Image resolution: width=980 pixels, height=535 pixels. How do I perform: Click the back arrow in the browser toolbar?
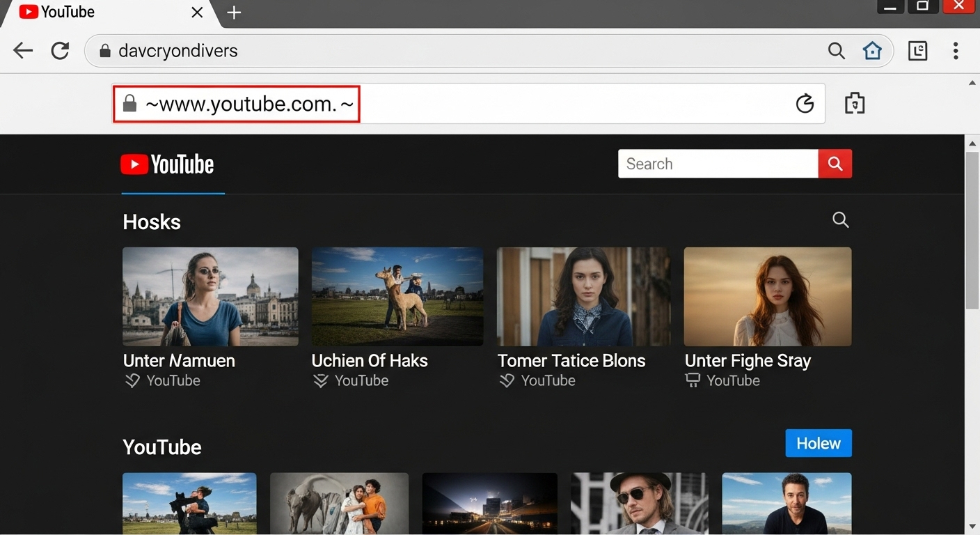(x=23, y=50)
